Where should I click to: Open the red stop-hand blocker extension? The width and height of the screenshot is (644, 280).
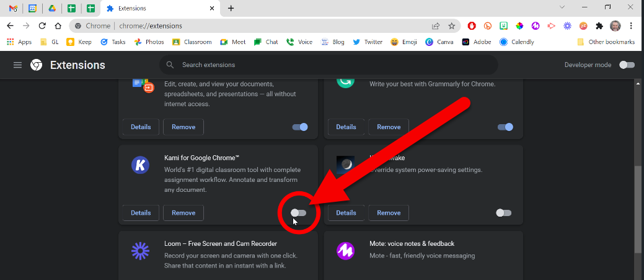[x=472, y=26]
